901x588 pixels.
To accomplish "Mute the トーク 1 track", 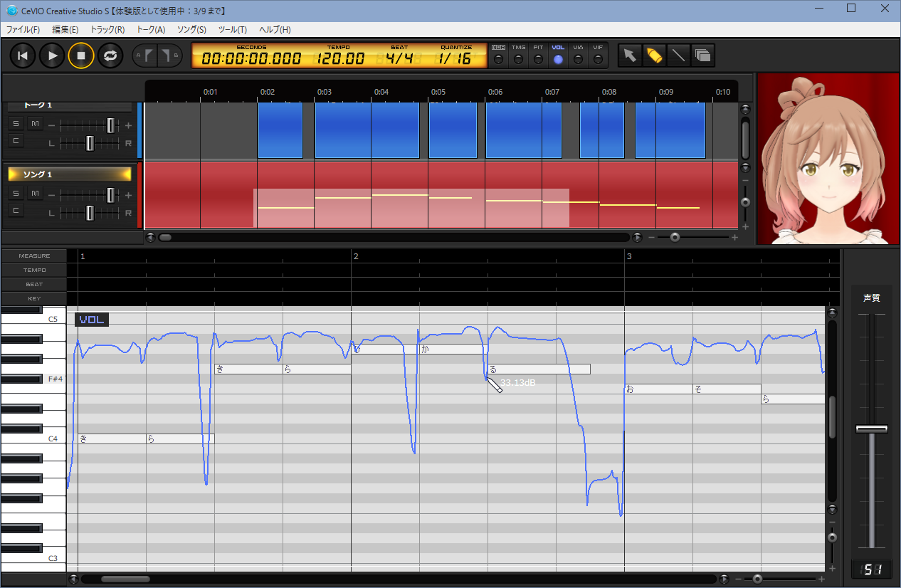I will click(35, 124).
